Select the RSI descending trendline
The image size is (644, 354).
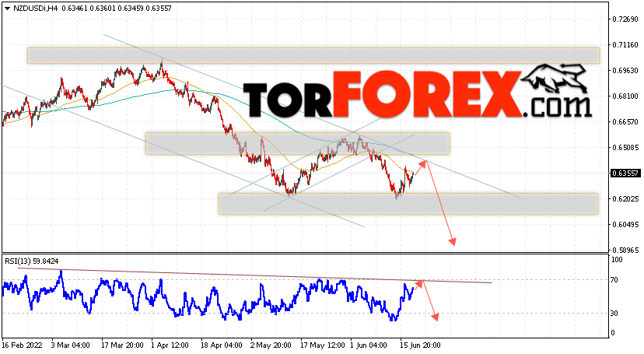[254, 275]
